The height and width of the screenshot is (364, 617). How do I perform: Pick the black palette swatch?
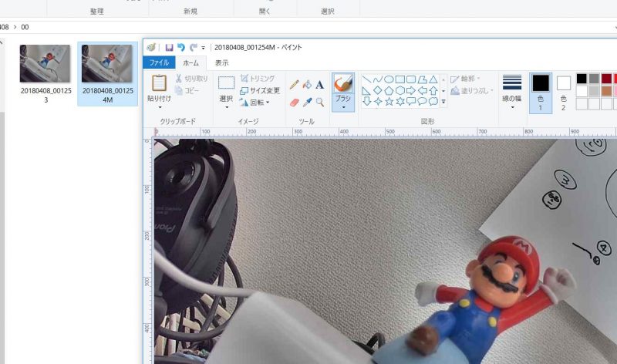582,79
